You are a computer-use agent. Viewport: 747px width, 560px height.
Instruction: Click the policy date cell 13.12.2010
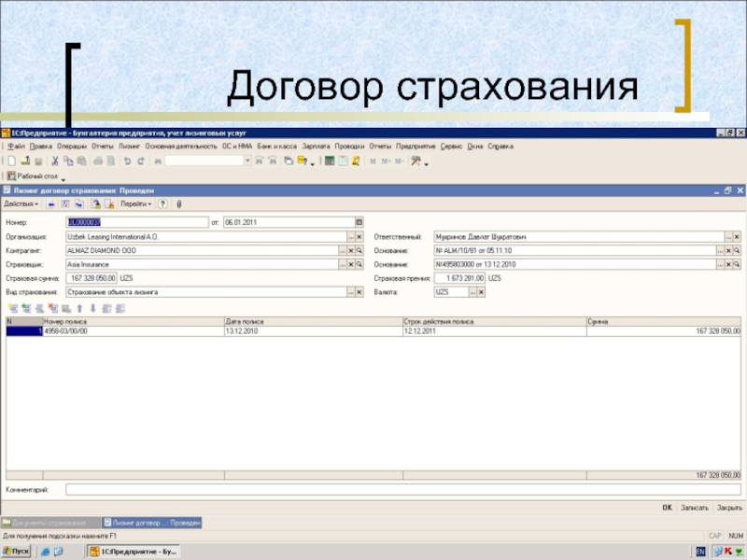[314, 331]
